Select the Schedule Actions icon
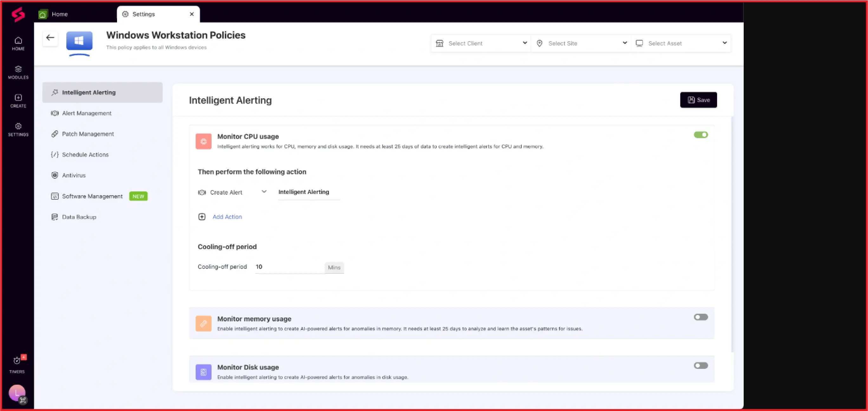This screenshot has height=411, width=868. [55, 155]
